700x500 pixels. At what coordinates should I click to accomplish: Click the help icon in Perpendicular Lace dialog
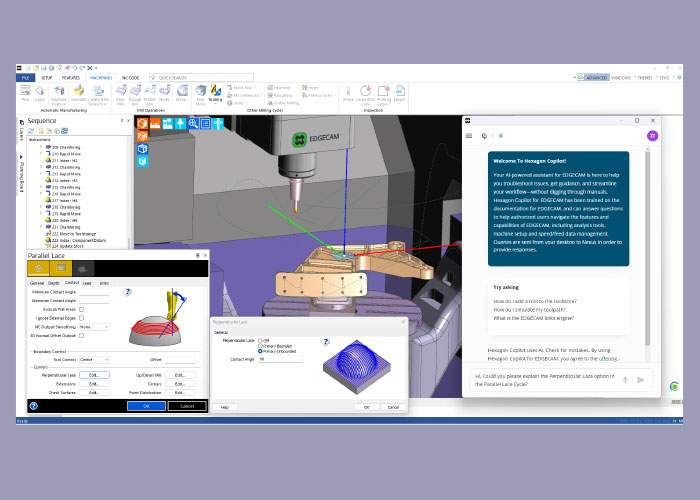coord(326,342)
